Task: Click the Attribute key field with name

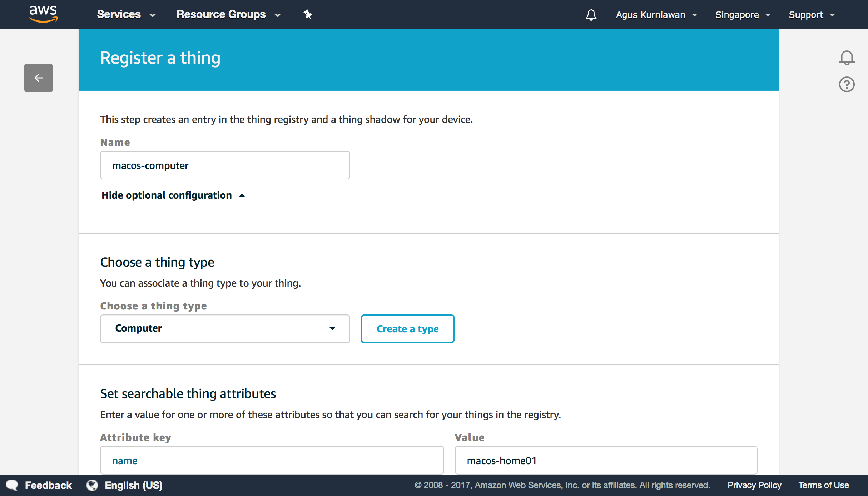Action: (272, 460)
